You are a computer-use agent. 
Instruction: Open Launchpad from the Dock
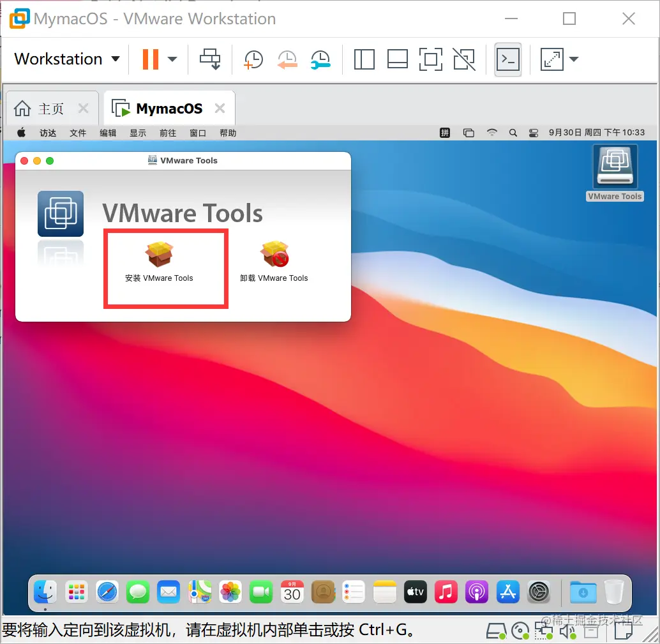(x=76, y=592)
